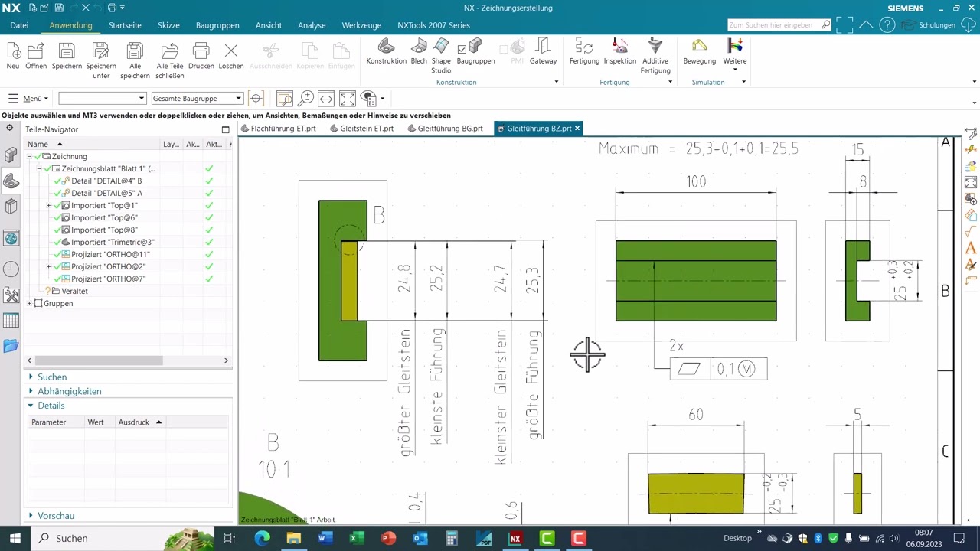Open the Baugruppen application icon in ribbon
Viewport: 980px width, 551px height.
tap(475, 47)
